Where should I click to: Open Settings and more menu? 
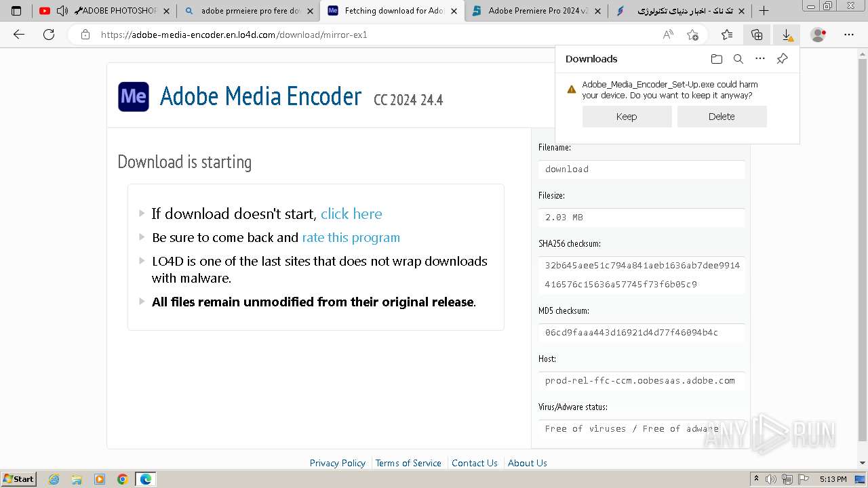(x=849, y=35)
